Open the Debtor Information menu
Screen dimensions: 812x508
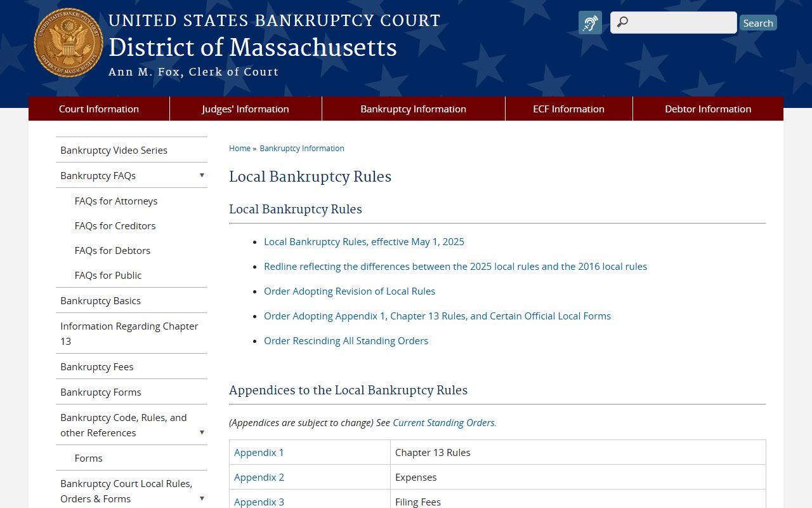(708, 109)
